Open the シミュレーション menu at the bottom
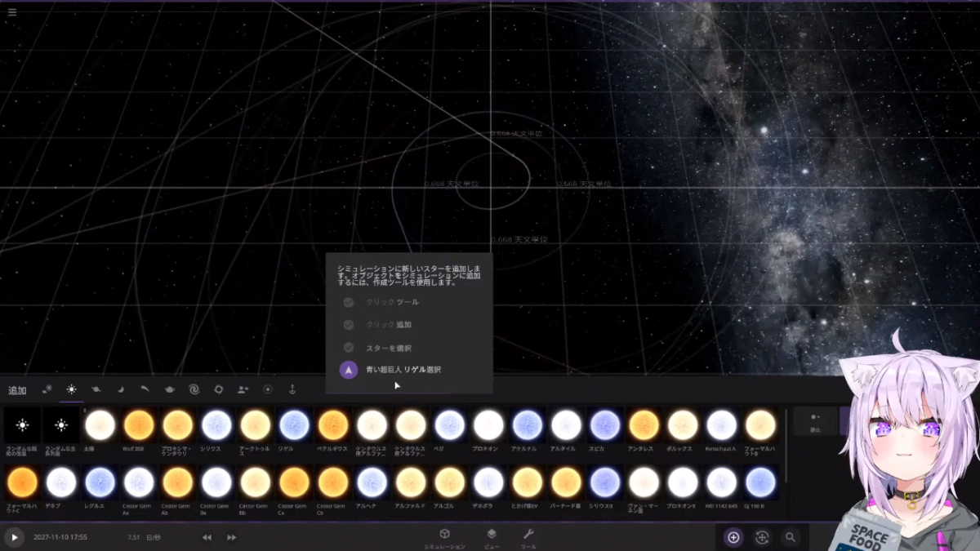The width and height of the screenshot is (980, 551). pyautogui.click(x=444, y=536)
